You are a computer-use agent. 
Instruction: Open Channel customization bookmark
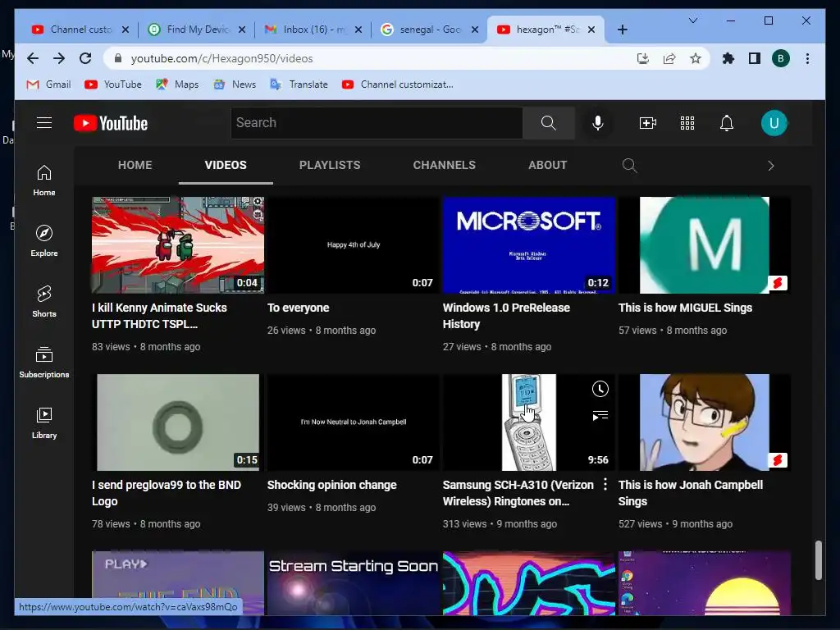click(398, 84)
